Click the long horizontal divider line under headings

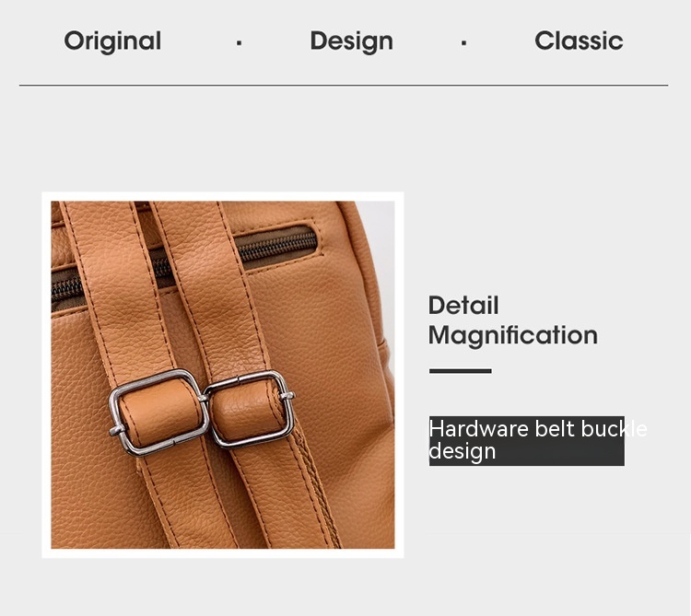pos(344,85)
